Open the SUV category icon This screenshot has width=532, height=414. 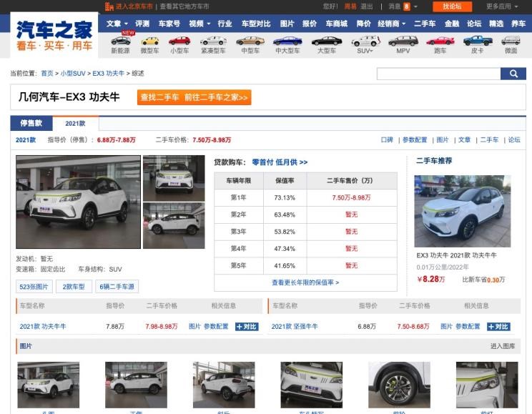point(365,41)
